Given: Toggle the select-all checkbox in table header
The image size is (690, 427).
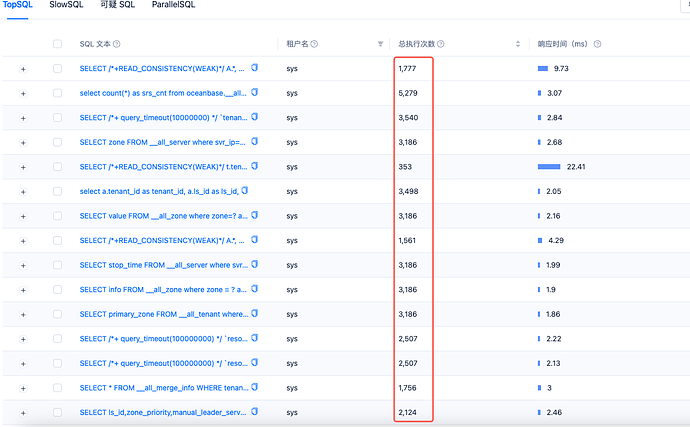Looking at the screenshot, I should point(57,44).
